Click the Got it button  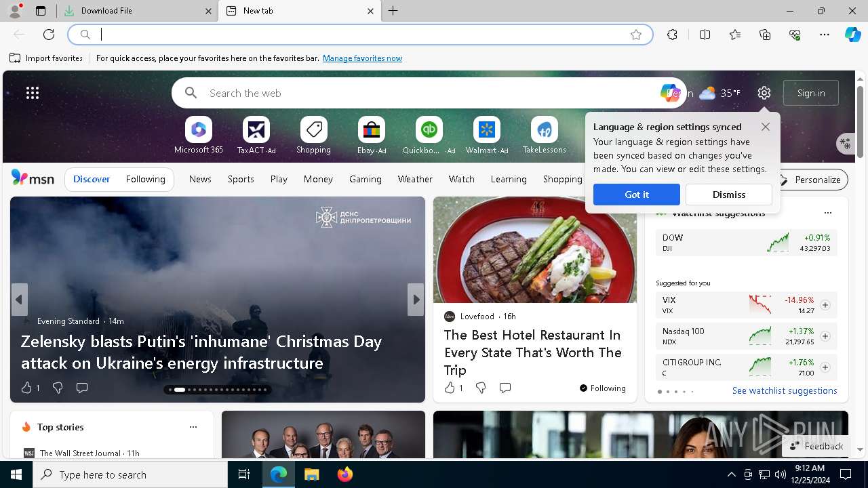coord(637,195)
